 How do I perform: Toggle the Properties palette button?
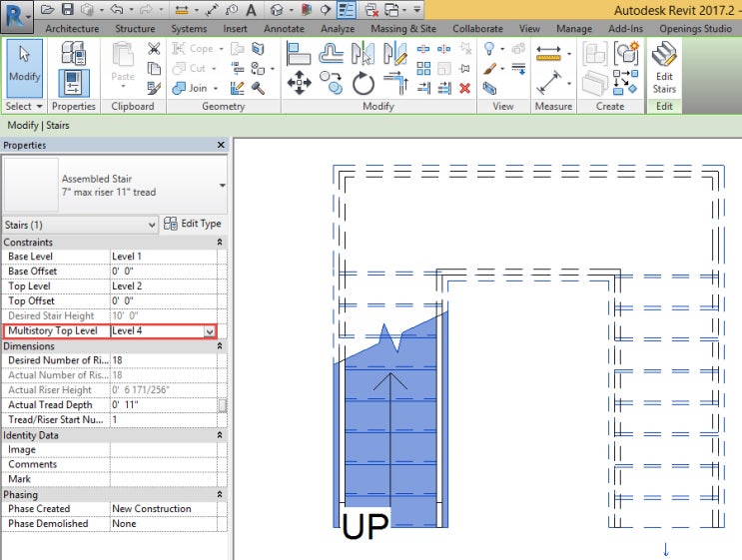tap(73, 83)
